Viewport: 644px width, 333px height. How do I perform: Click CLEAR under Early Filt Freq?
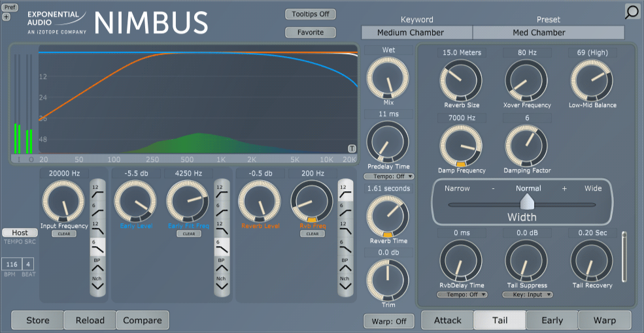[x=189, y=234]
